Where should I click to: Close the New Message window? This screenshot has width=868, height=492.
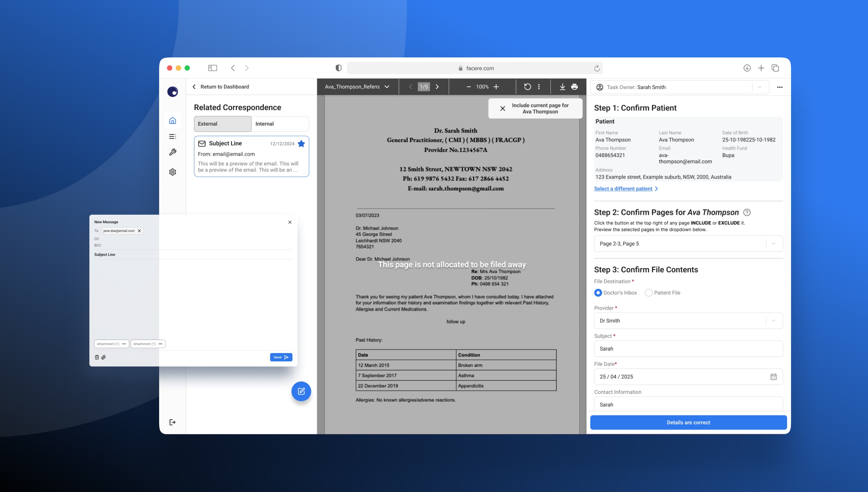click(x=290, y=223)
